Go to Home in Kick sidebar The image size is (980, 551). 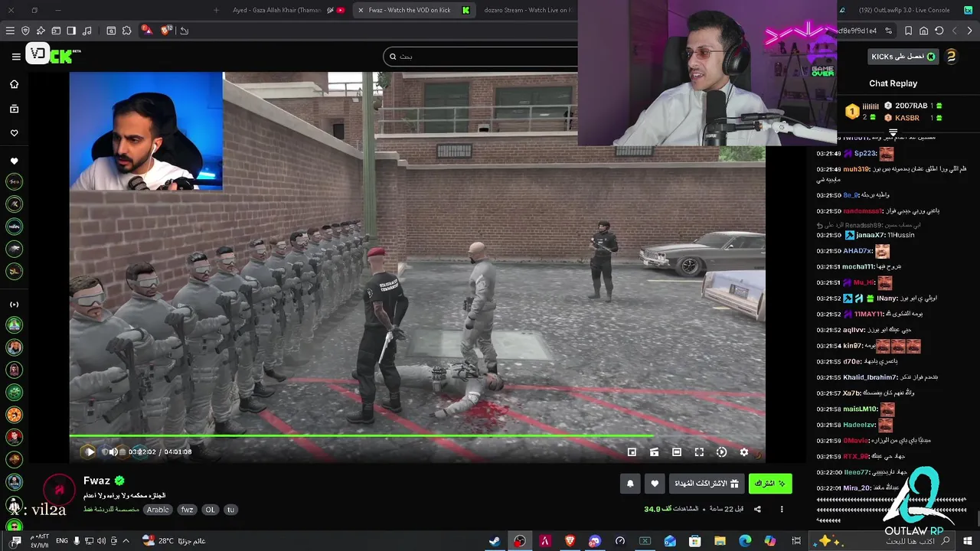[x=14, y=84]
